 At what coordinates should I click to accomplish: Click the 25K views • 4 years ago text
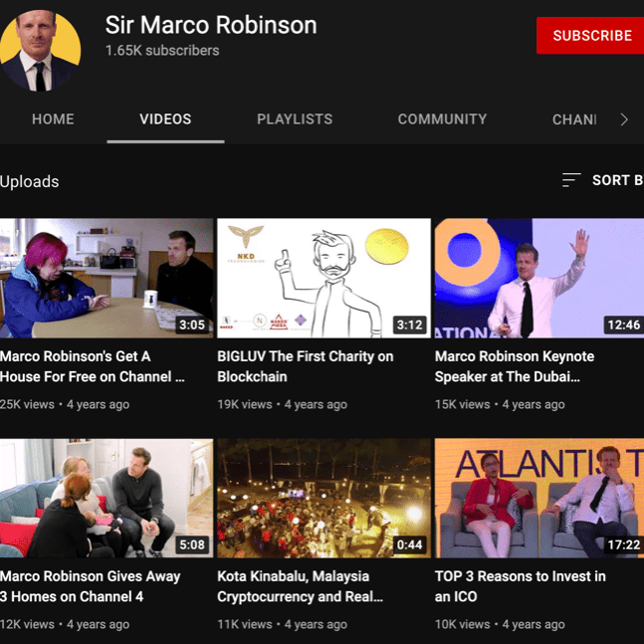(x=65, y=404)
